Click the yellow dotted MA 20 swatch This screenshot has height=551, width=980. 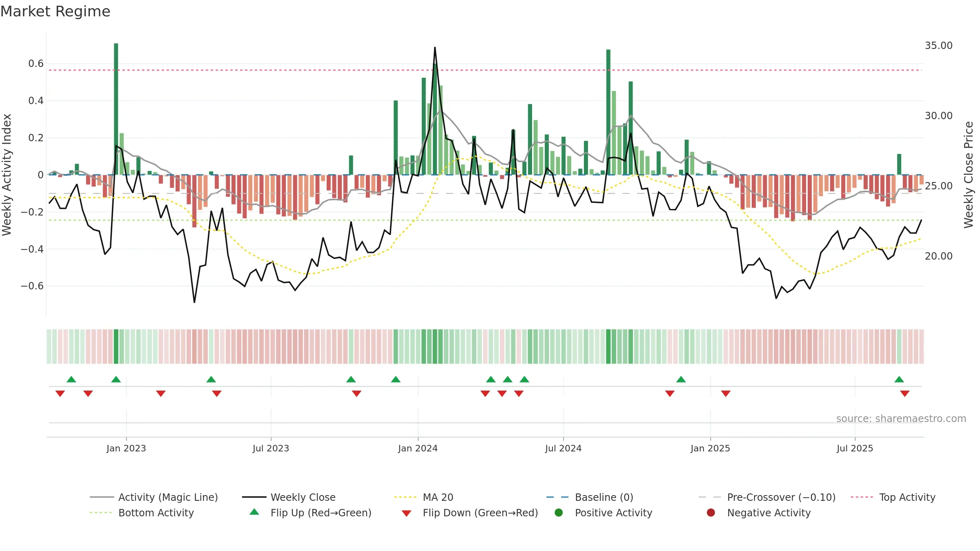[405, 497]
